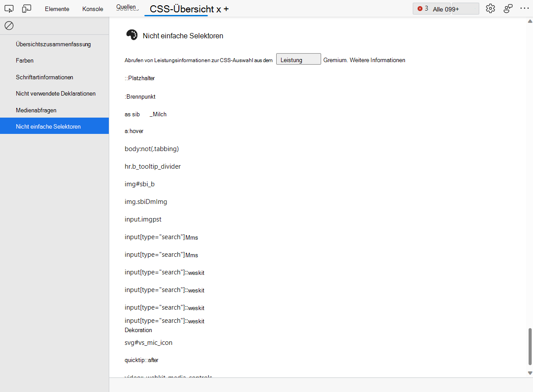Toggle the device emulation icon
This screenshot has height=392, width=533.
click(26, 8)
